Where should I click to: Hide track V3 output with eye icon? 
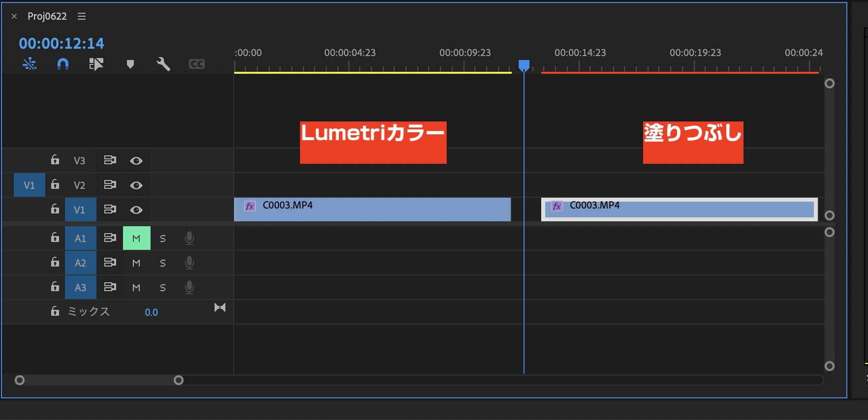136,161
